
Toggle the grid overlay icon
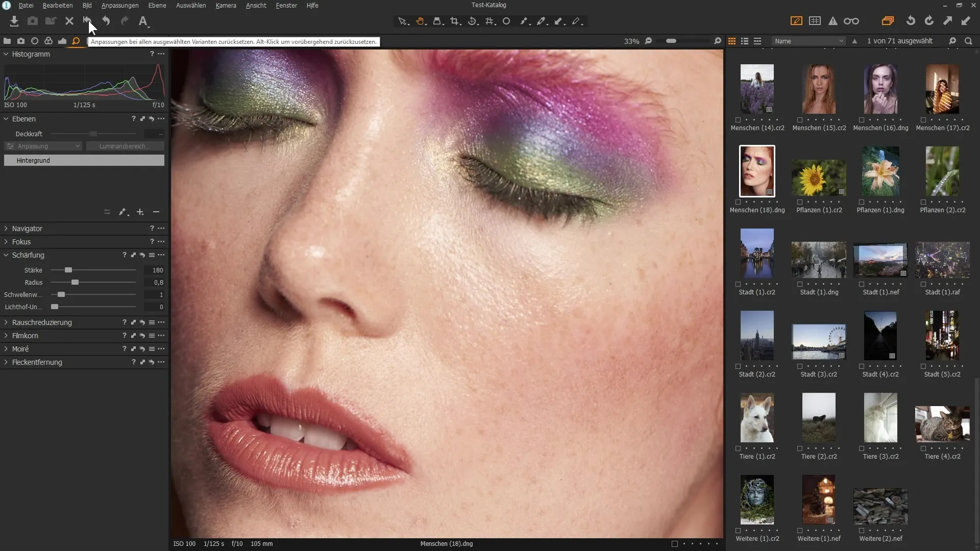[x=815, y=21]
